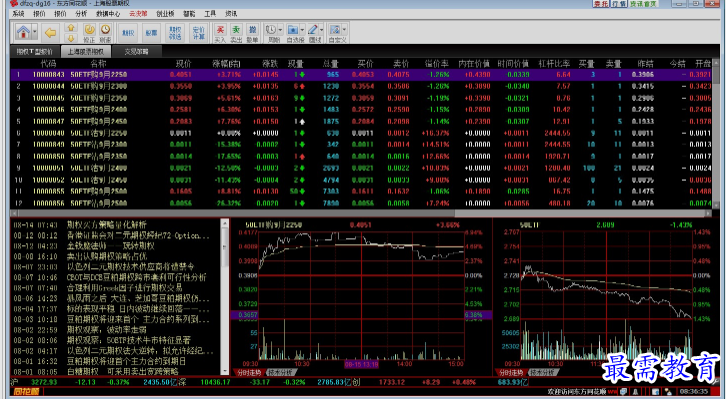Sort by the 总量 column header
Viewport: 726px width, 399px height.
click(x=331, y=64)
